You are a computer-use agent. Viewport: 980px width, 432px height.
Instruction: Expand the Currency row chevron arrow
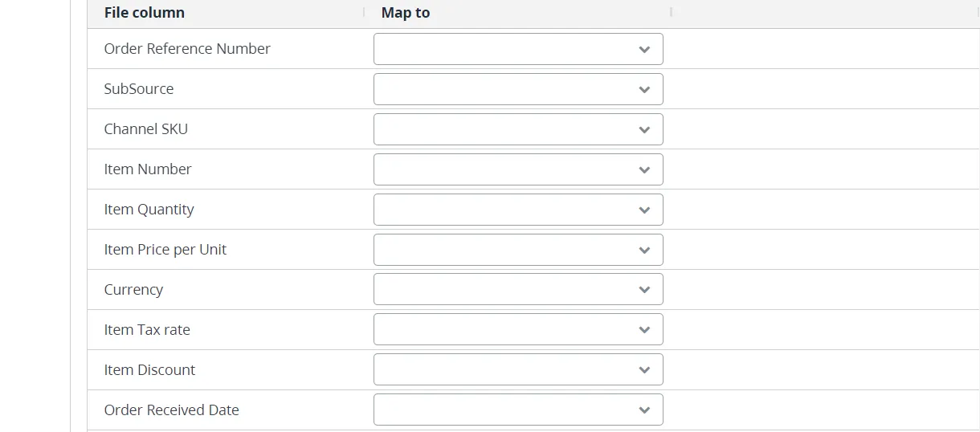point(644,290)
